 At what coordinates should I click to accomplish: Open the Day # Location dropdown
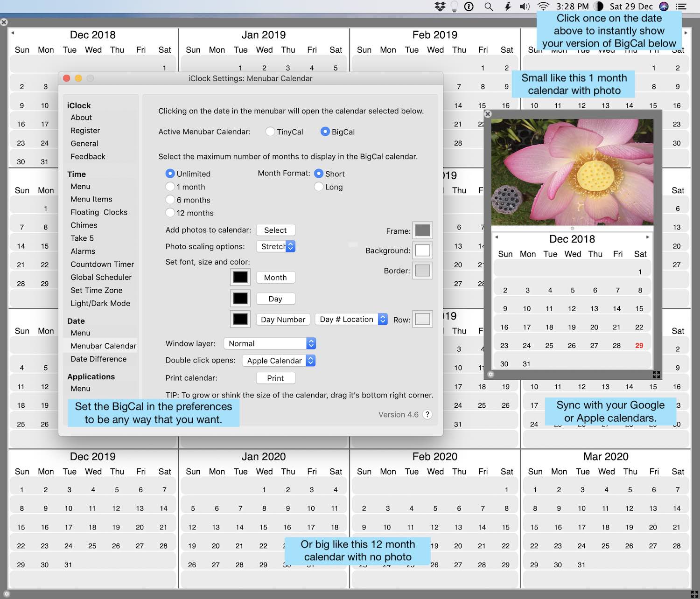coord(351,319)
